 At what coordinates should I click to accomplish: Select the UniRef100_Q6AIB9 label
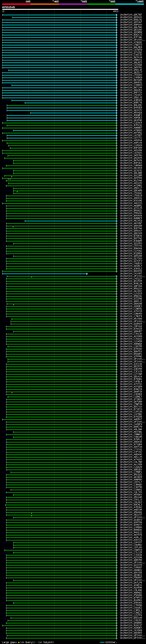tap(131, 226)
